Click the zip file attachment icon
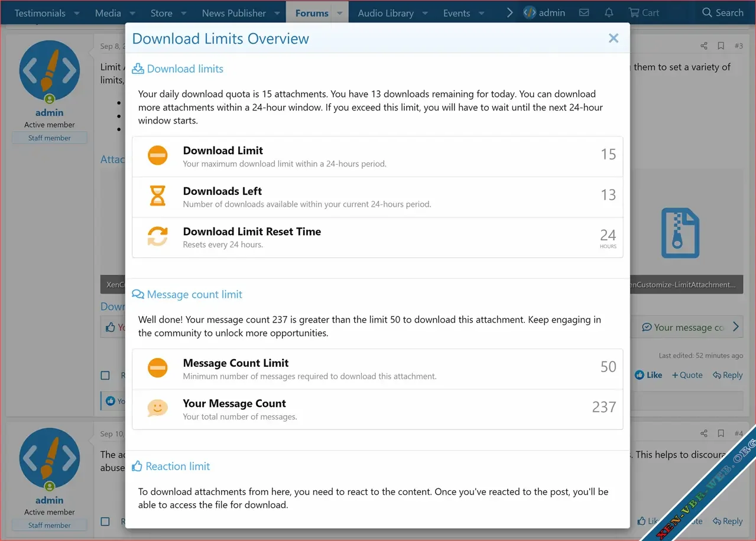 tap(680, 233)
